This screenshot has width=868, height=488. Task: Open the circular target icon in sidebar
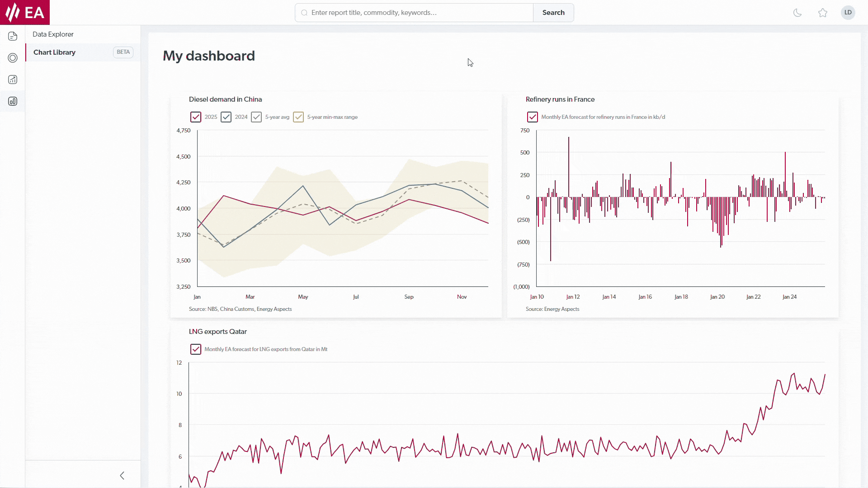coord(13,58)
